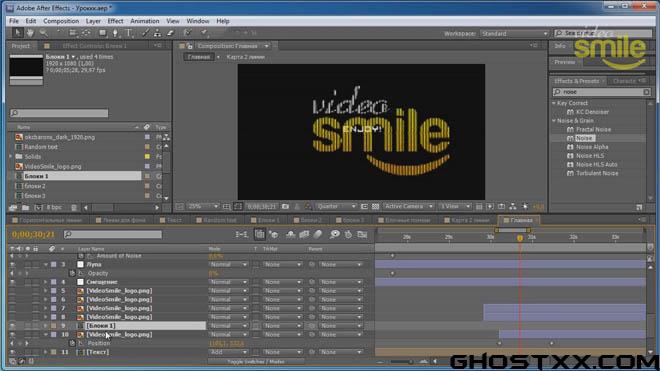Open the 1 View layout dropdown
Image resolution: width=660 pixels, height=371 pixels.
455,206
